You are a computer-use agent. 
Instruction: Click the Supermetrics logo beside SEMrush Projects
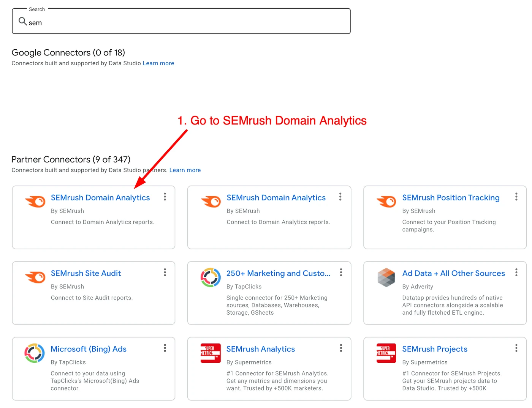click(x=386, y=353)
